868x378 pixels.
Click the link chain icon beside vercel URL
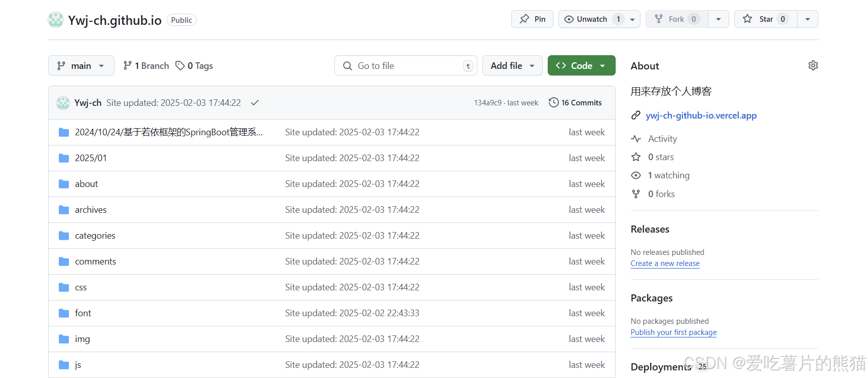pos(635,116)
